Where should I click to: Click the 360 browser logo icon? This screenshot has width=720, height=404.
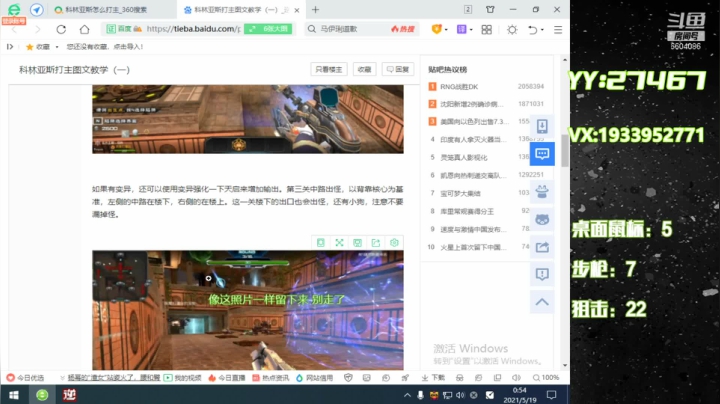coord(14,10)
